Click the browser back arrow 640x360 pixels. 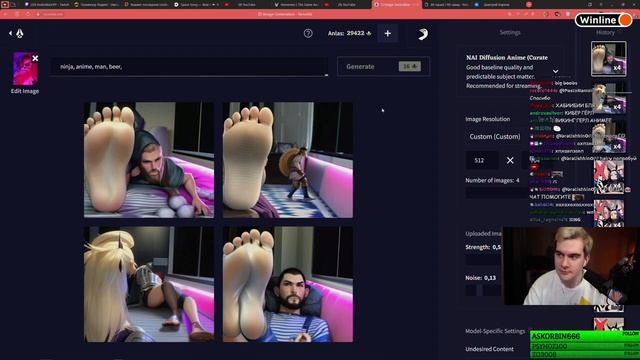click(x=6, y=14)
